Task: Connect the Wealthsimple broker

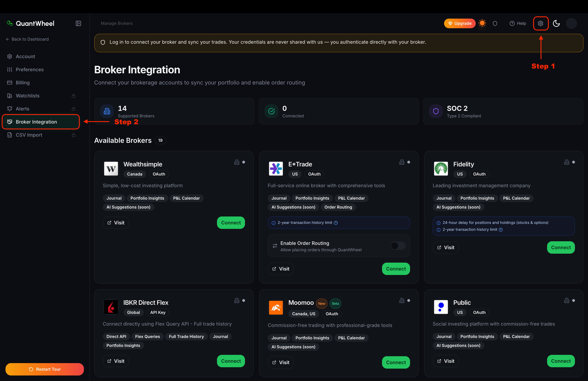Action: point(231,223)
